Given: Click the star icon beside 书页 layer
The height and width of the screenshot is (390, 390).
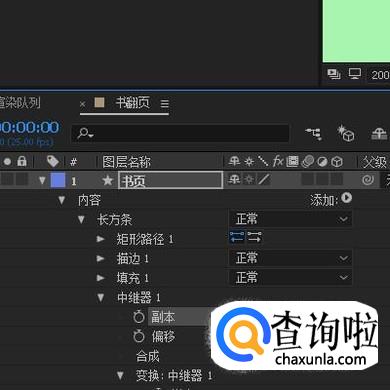Looking at the screenshot, I should [108, 180].
